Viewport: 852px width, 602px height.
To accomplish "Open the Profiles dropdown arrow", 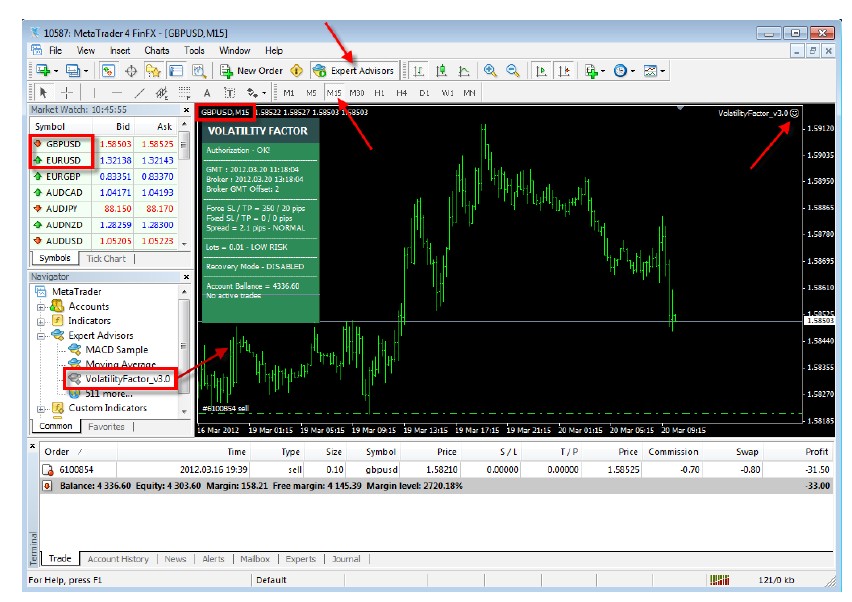I will (86, 71).
